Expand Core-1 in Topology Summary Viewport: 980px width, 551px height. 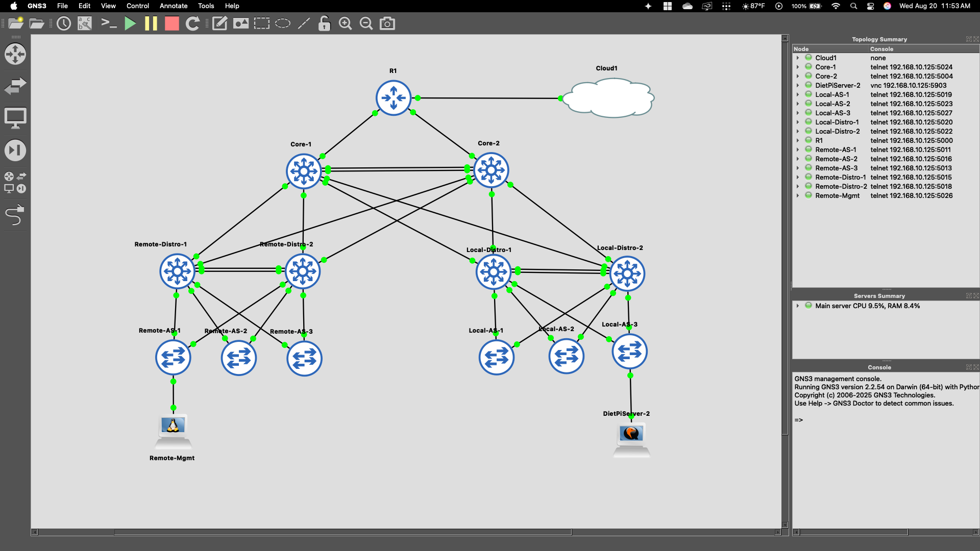tap(798, 67)
